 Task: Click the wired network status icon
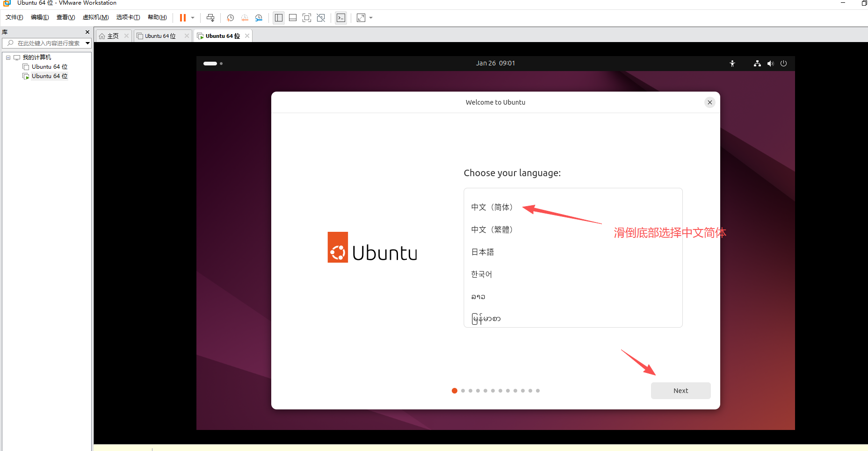(x=757, y=63)
